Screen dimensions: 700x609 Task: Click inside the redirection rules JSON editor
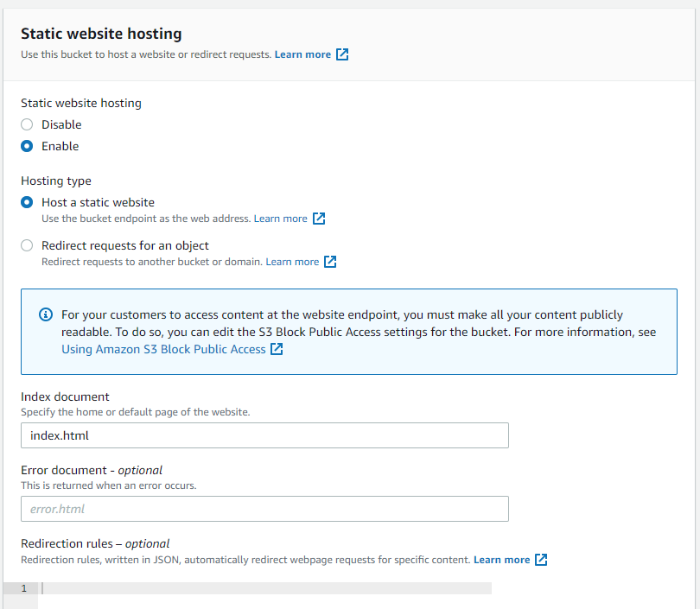pos(259,588)
